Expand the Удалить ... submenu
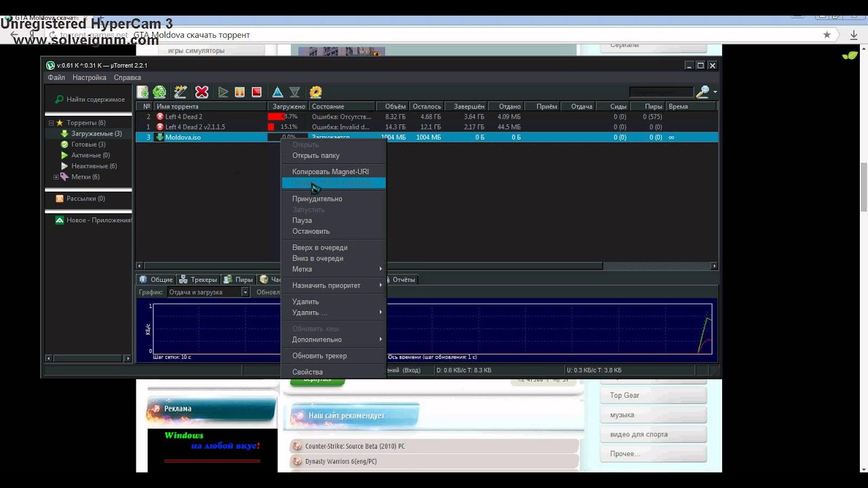The width and height of the screenshot is (868, 488). coord(334,312)
